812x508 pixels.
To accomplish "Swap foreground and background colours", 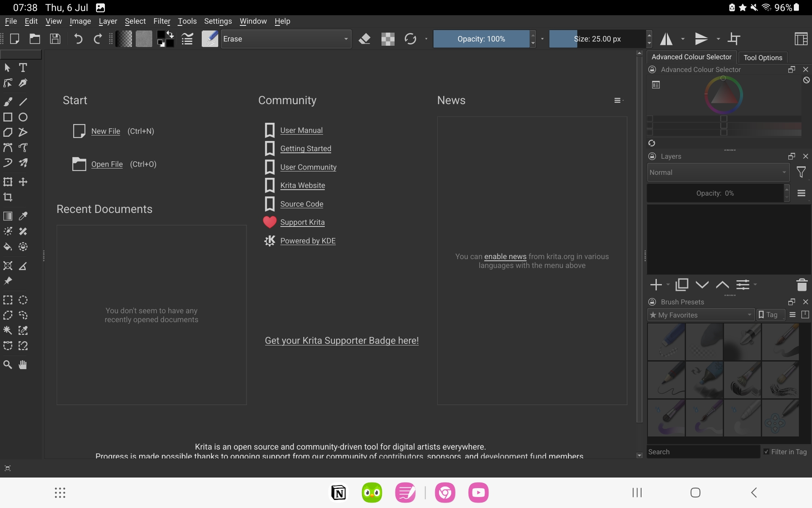I will pos(170,34).
